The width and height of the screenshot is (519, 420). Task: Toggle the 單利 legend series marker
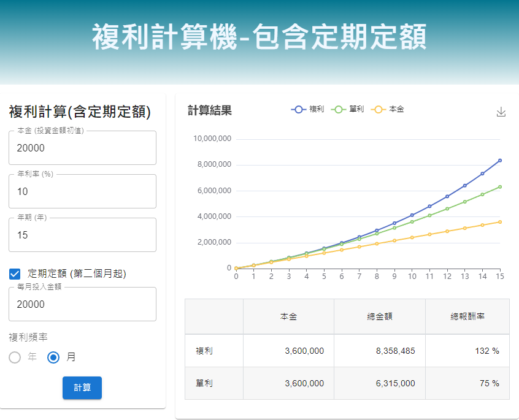pyautogui.click(x=339, y=109)
